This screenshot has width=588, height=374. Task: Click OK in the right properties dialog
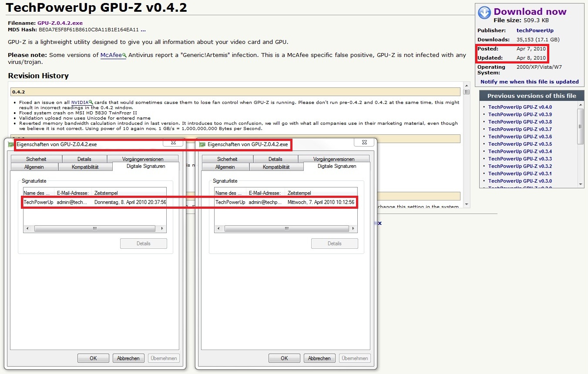click(x=284, y=358)
